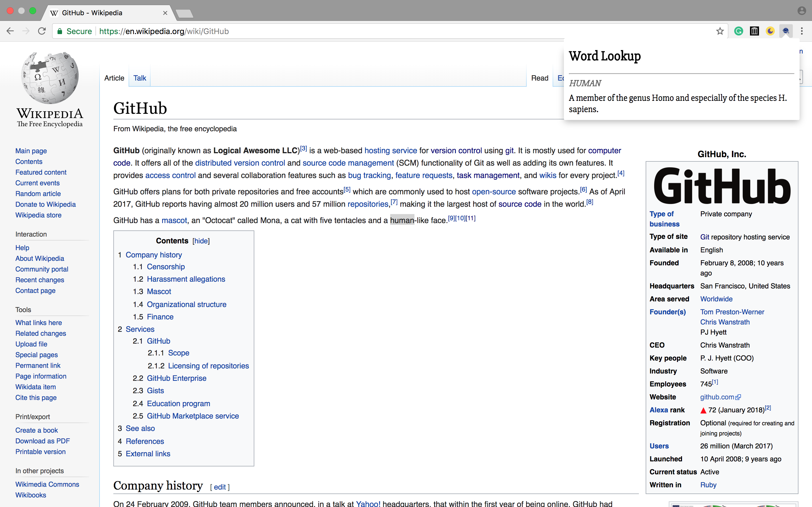Click the Chrome profile avatar icon
Screen dimensions: 812x507
802,11
